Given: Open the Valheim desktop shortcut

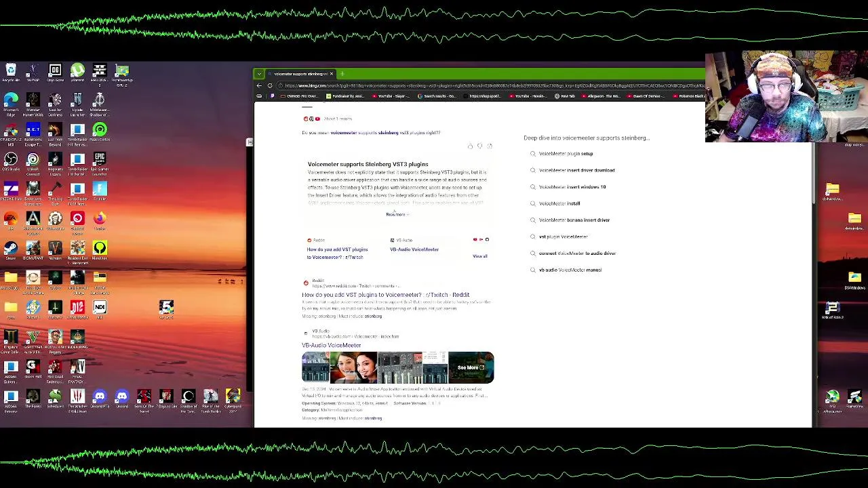Looking at the screenshot, I should pos(55,249).
